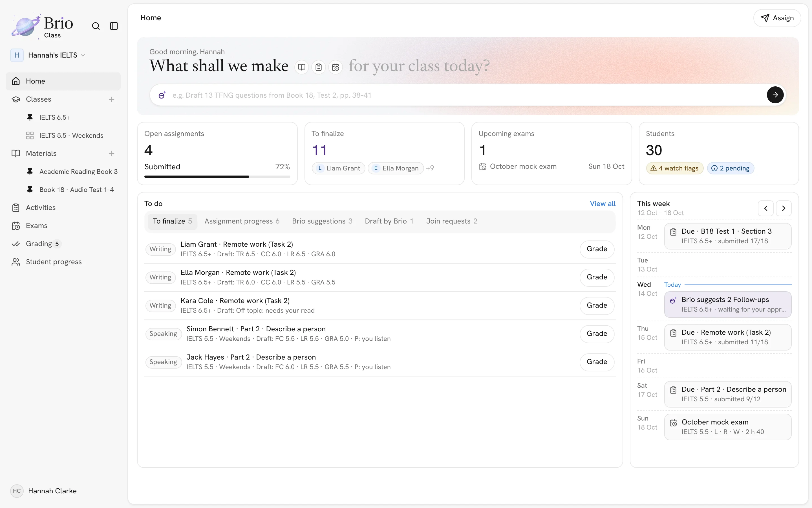Screen dimensions: 812x508
Task: Grade Liam Grant's Remote work essay
Action: coord(597,249)
